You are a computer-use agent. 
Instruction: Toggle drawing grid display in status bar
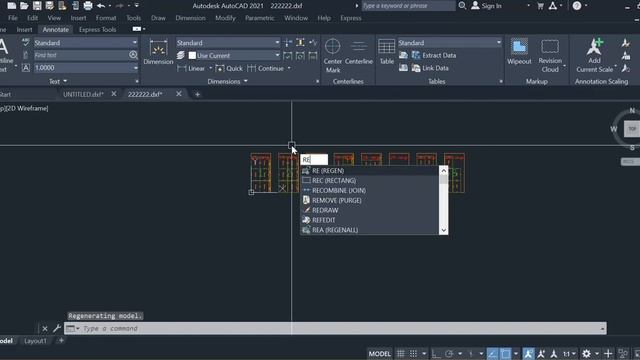coord(400,354)
